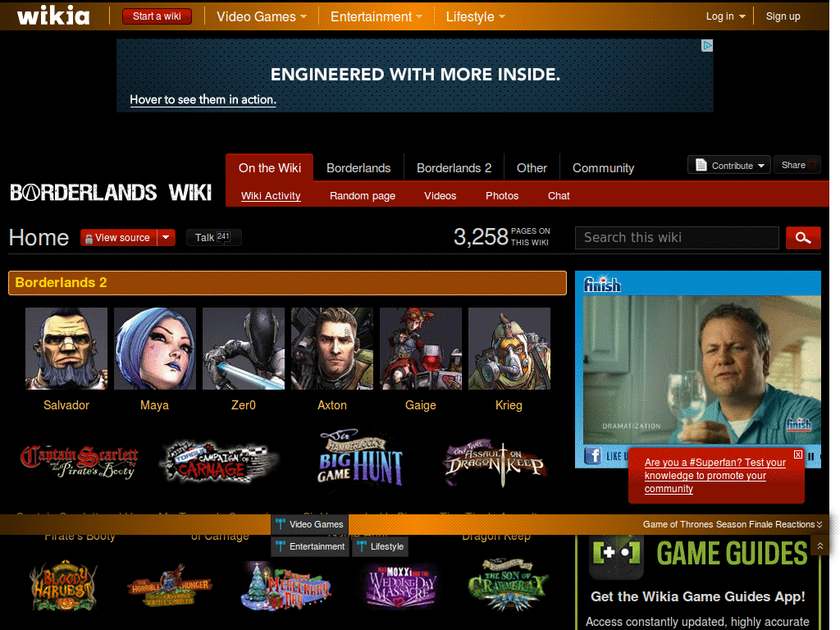Select the On the Wiki tab
This screenshot has width=840, height=630.
[269, 167]
